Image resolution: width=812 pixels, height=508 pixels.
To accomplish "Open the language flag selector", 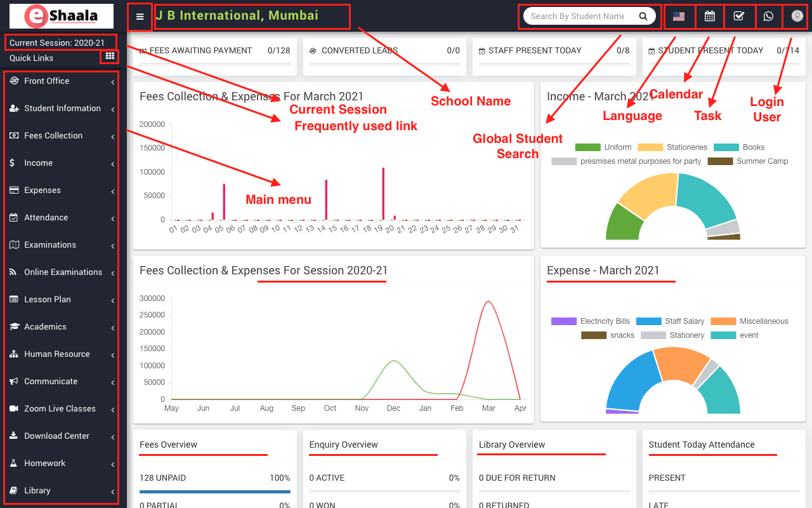I will 679,17.
